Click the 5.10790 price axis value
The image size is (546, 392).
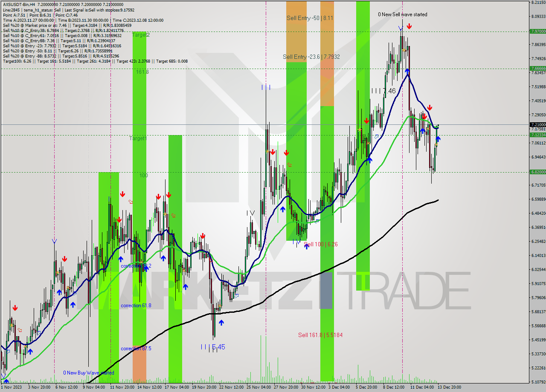[x=537, y=382]
